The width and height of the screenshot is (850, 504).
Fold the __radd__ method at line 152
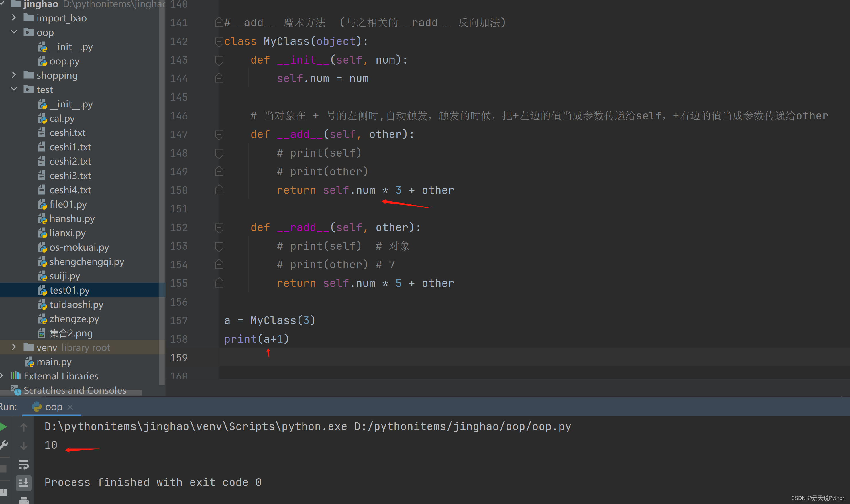[x=219, y=228]
